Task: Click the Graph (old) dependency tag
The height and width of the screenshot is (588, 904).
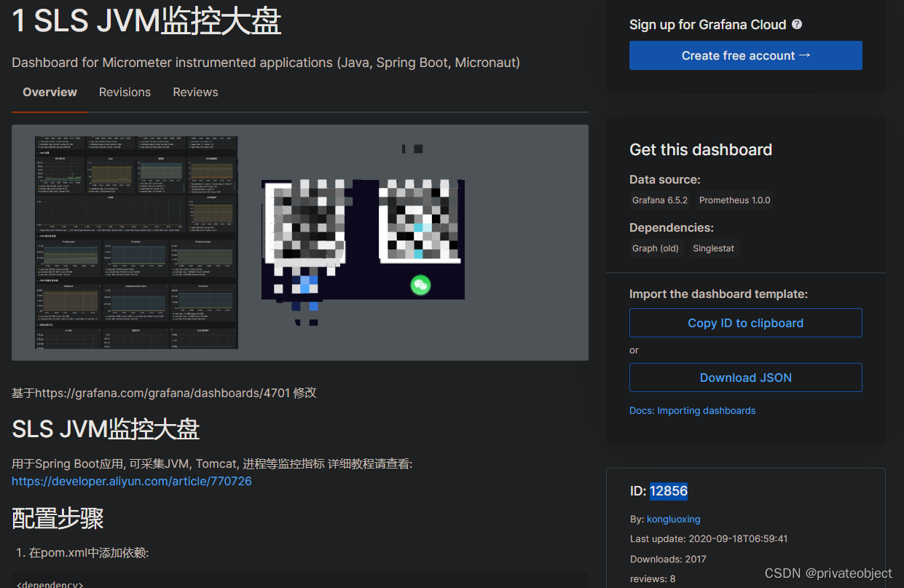Action: 655,248
